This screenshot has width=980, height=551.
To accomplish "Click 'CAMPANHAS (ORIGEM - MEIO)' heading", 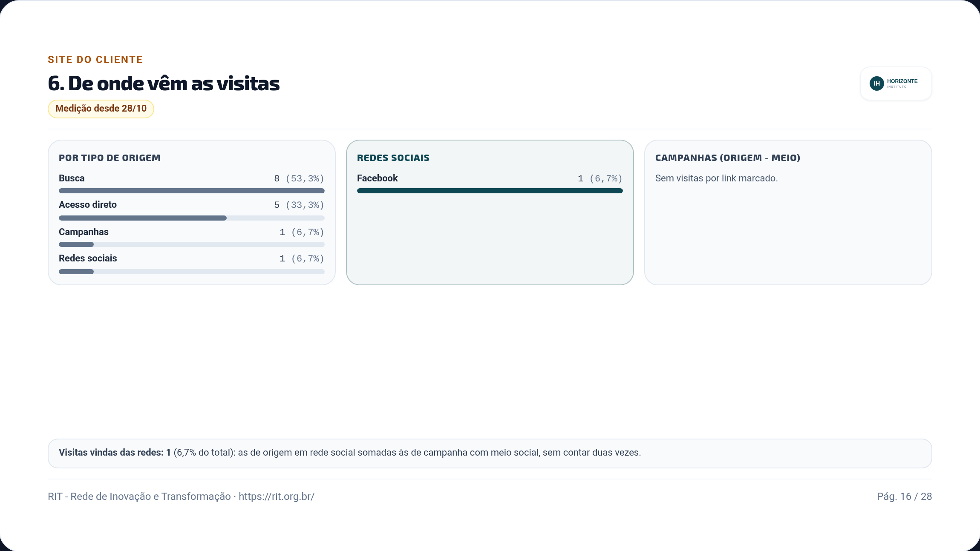I will coord(728,158).
